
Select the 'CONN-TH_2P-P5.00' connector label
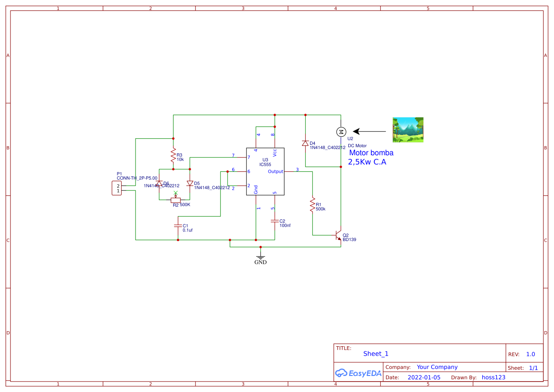click(x=137, y=178)
